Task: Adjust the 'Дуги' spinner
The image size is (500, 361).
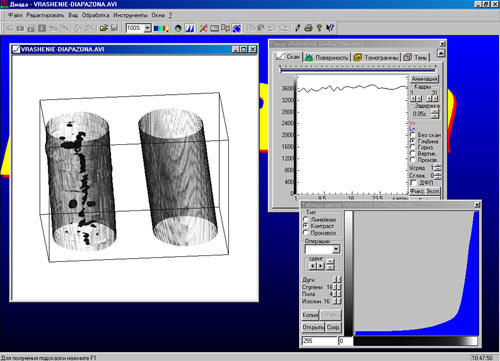Action: (337, 280)
